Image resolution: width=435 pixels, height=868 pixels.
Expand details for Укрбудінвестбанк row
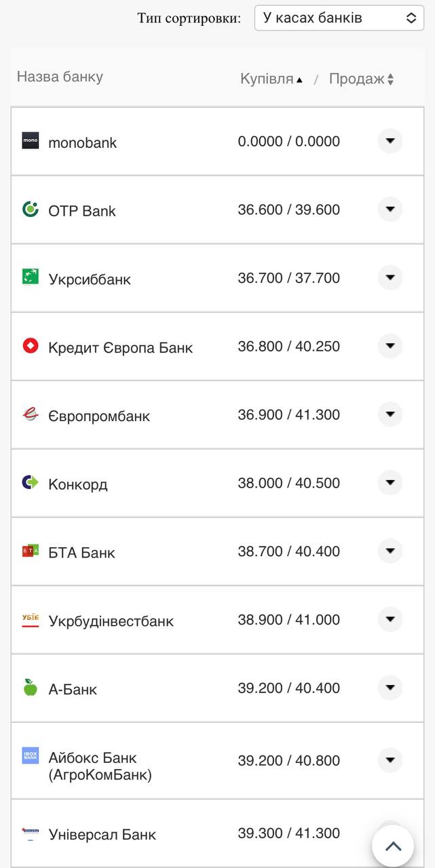coord(390,619)
